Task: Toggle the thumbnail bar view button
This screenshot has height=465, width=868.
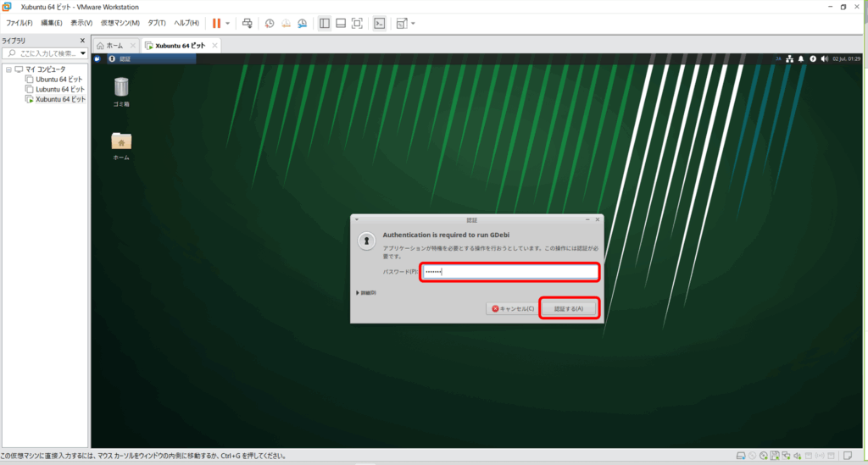Action: tap(340, 23)
